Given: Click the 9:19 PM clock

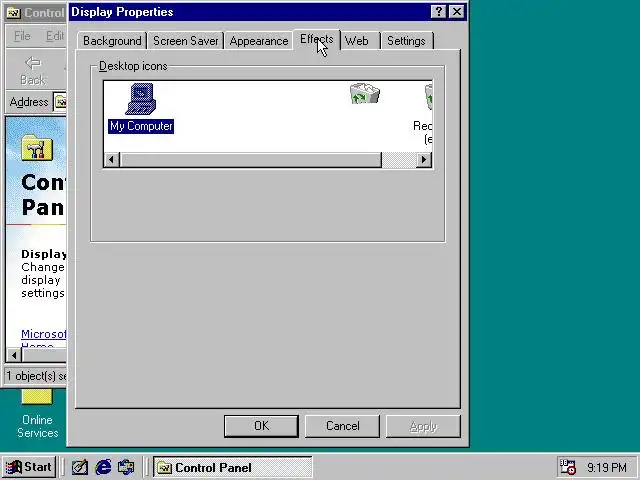Looking at the screenshot, I should [607, 467].
